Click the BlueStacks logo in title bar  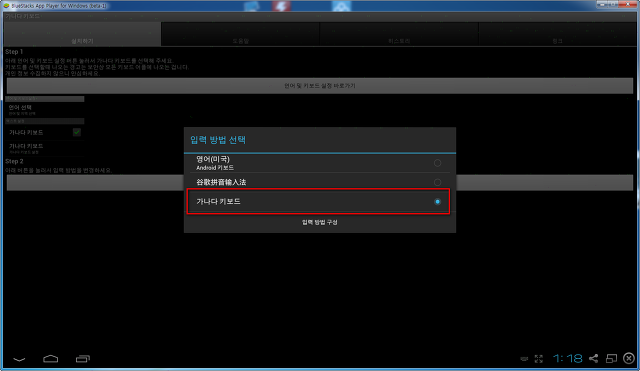pyautogui.click(x=7, y=5)
